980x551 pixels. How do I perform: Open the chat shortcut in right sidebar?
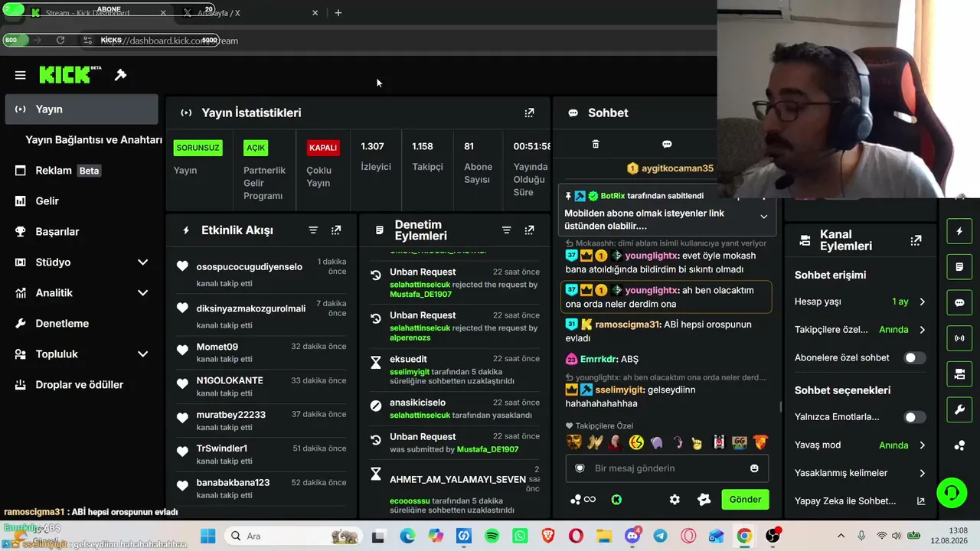coord(959,302)
